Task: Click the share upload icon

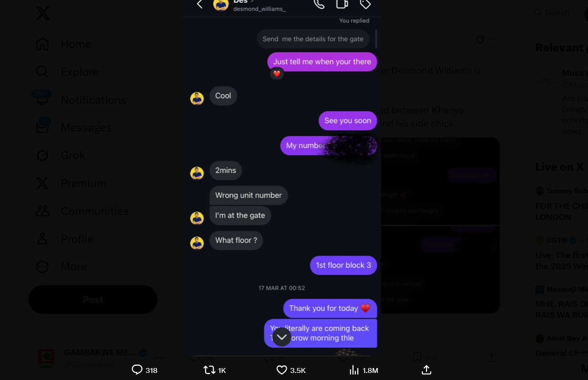Action: 426,370
